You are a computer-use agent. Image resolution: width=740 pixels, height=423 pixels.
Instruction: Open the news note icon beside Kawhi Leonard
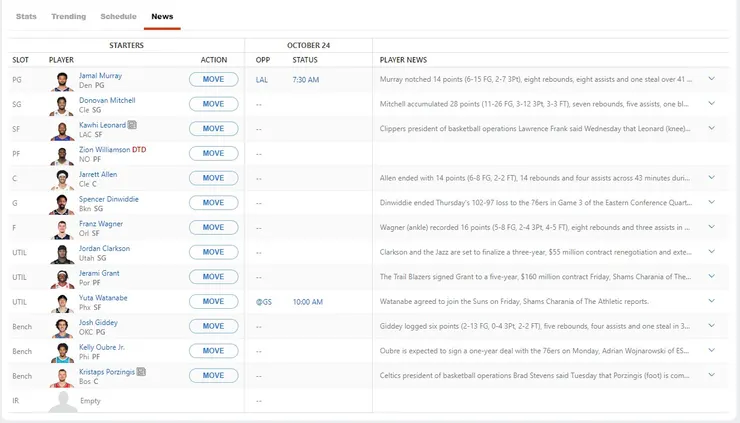132,125
